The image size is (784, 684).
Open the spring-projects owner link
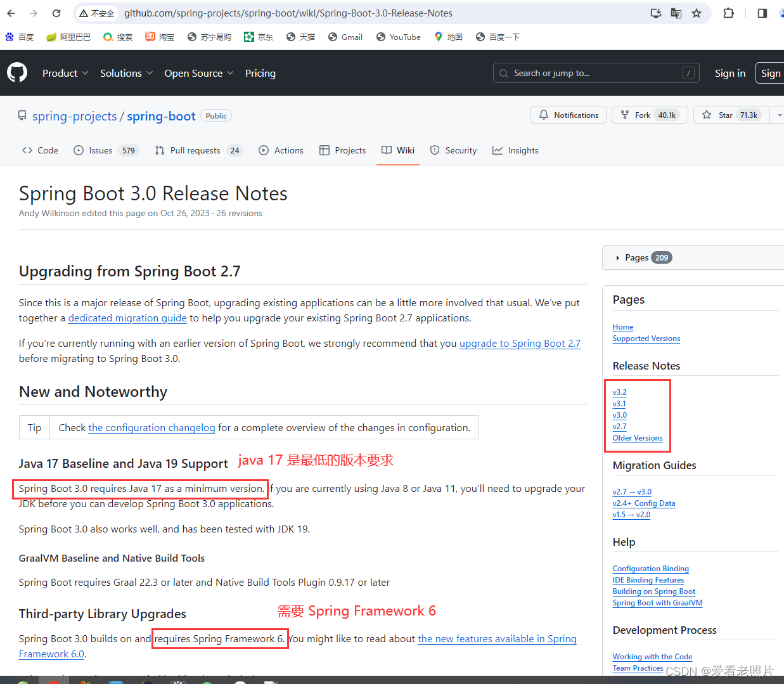74,116
